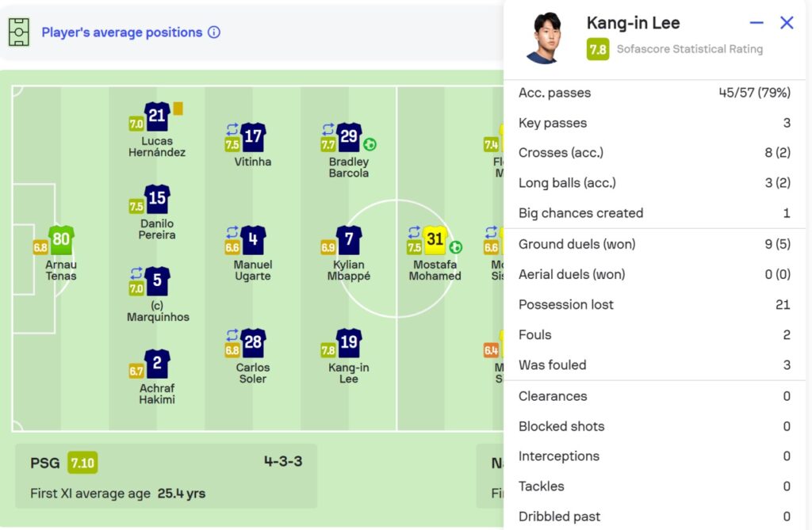Click the goal ball icon beside Mostafa Mohamed
Screen dimensions: 812x530
point(456,247)
